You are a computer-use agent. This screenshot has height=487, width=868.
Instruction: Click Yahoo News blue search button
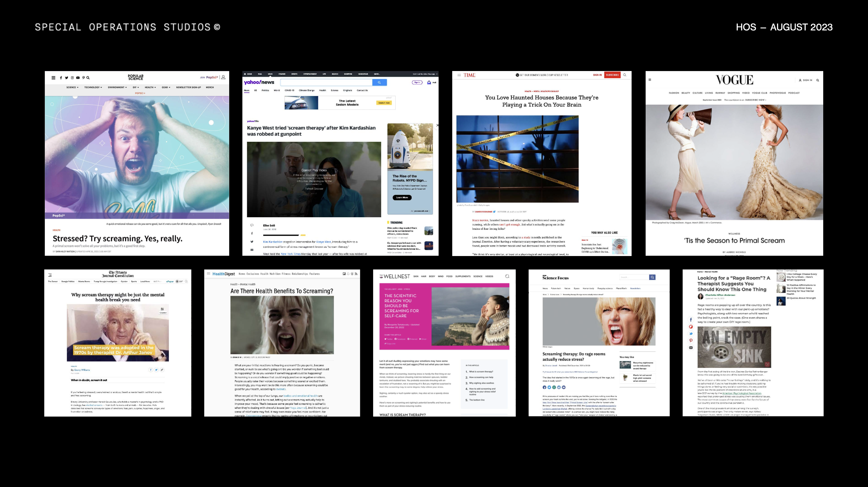pos(379,83)
